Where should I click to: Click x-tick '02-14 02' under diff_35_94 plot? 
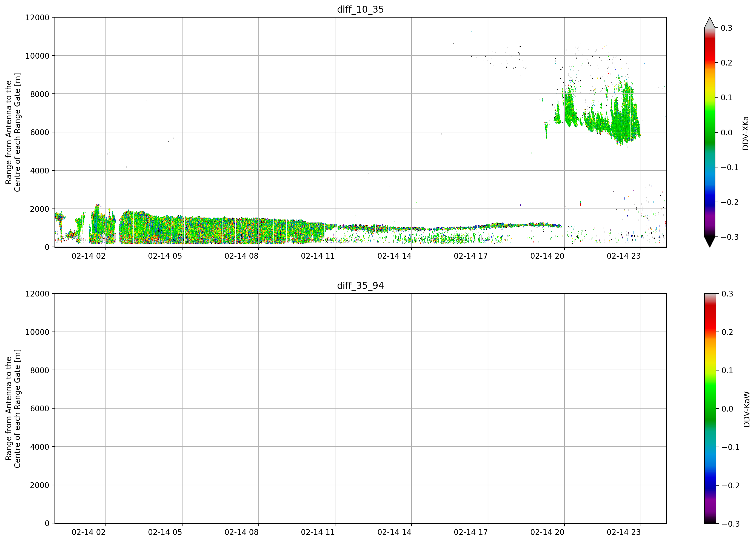[x=89, y=532]
